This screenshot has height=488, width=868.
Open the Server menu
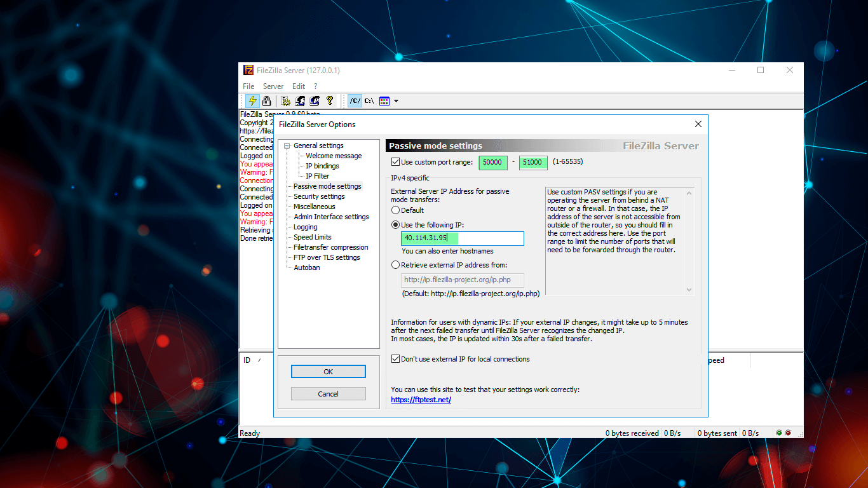pos(273,86)
